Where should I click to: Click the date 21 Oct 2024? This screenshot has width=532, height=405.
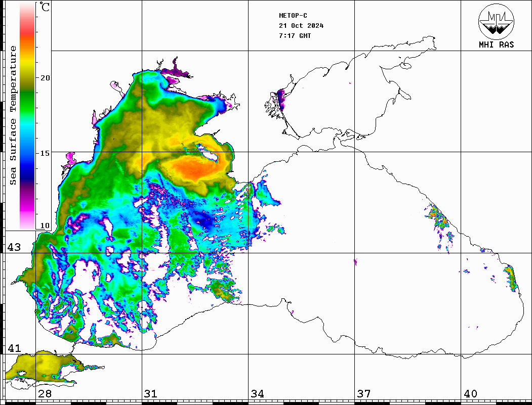pyautogui.click(x=301, y=26)
